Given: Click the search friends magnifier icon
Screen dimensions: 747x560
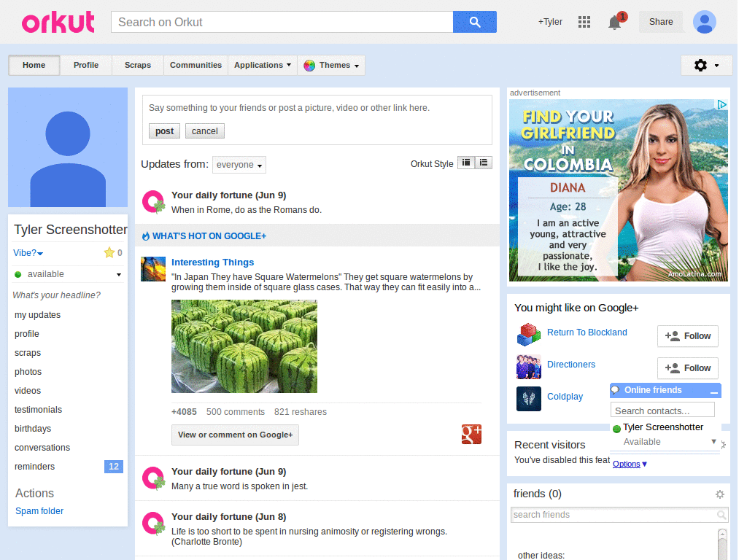Looking at the screenshot, I should (x=721, y=515).
